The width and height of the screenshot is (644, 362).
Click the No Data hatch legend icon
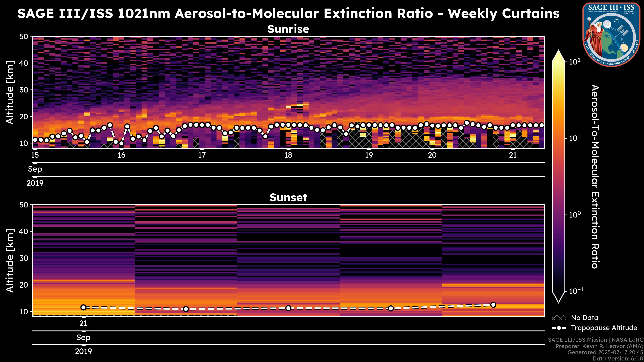click(558, 318)
